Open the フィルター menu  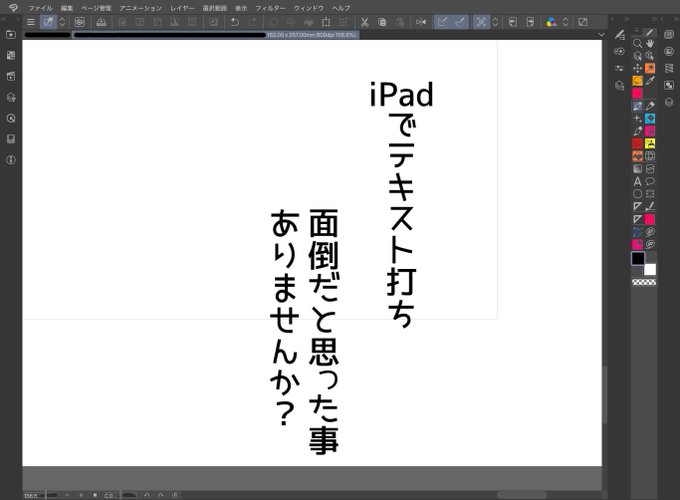coord(270,8)
